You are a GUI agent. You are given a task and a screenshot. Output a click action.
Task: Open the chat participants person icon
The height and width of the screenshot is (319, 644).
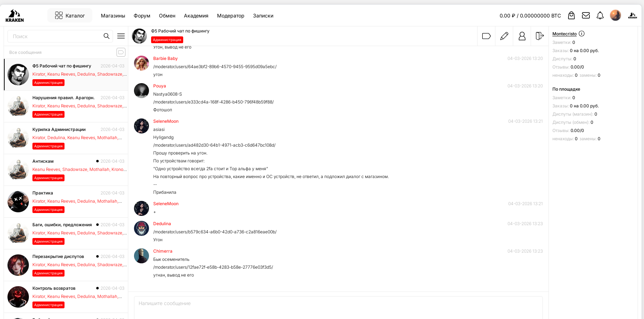coord(522,36)
